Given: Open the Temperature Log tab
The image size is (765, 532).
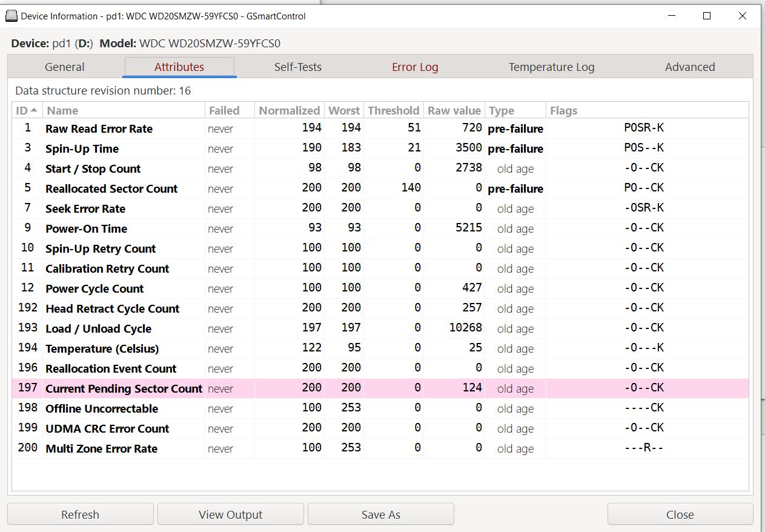Looking at the screenshot, I should 552,67.
